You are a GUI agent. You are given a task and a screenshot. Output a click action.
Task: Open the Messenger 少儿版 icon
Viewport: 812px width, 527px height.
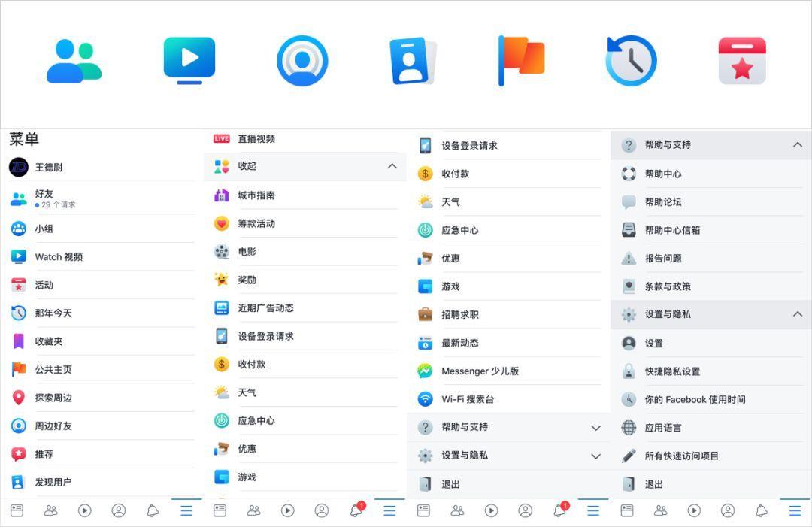pyautogui.click(x=426, y=371)
